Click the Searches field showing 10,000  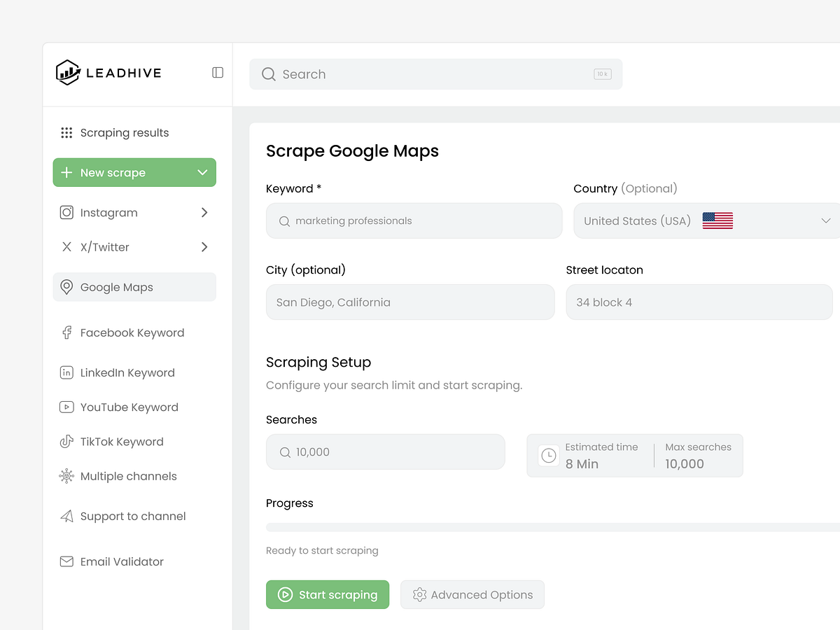pos(386,452)
